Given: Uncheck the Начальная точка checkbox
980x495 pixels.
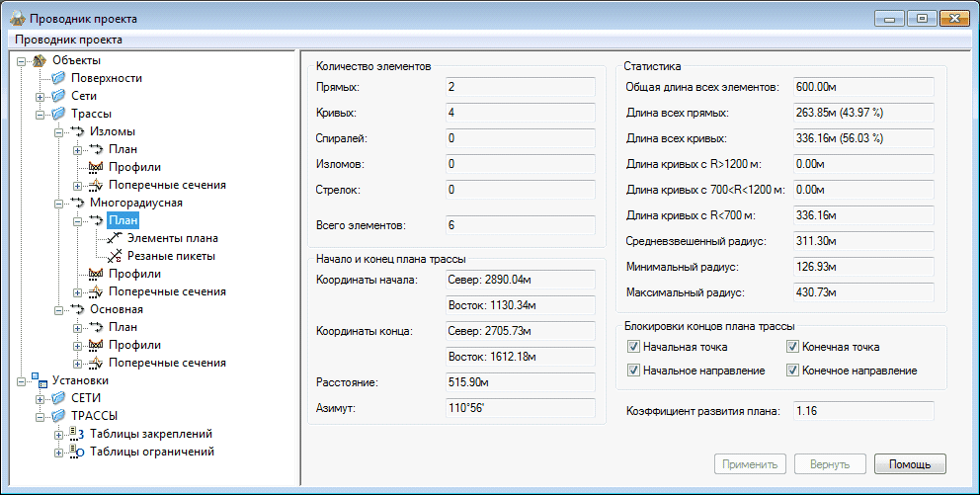Looking at the screenshot, I should click(x=633, y=347).
